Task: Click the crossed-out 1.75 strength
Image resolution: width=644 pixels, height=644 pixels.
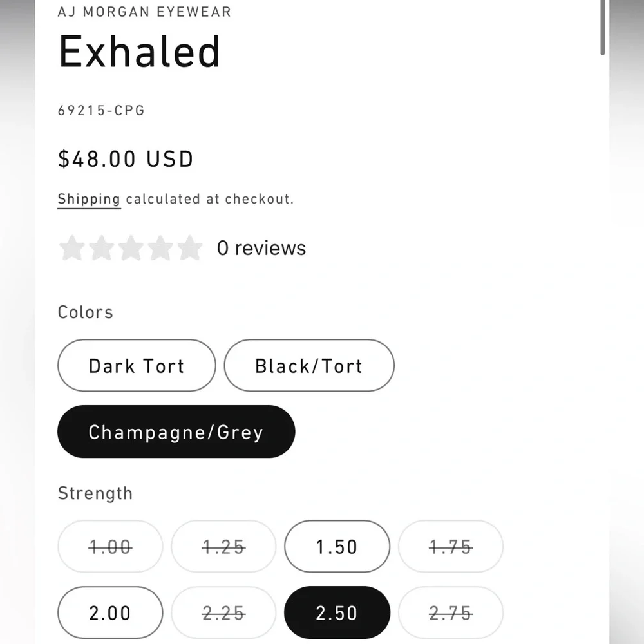Action: (x=451, y=547)
